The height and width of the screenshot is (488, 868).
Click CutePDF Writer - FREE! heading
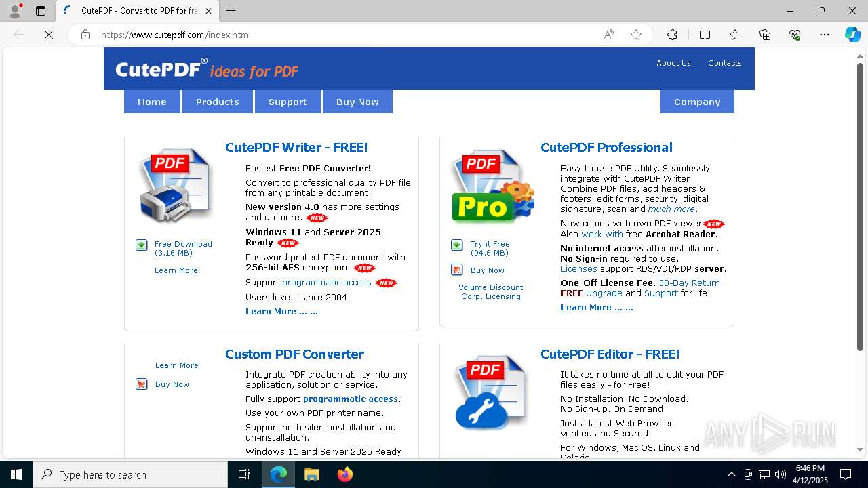click(296, 148)
